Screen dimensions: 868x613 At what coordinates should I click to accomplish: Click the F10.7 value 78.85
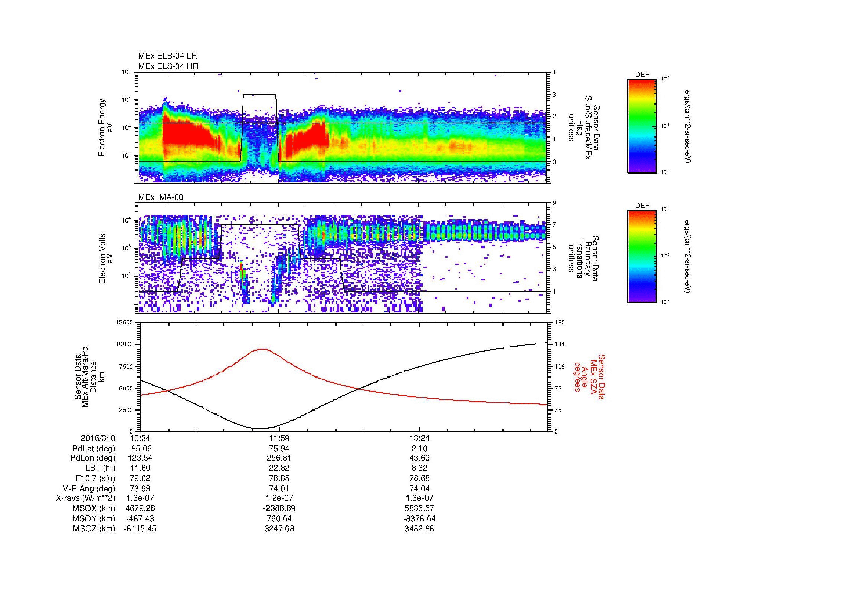279,478
